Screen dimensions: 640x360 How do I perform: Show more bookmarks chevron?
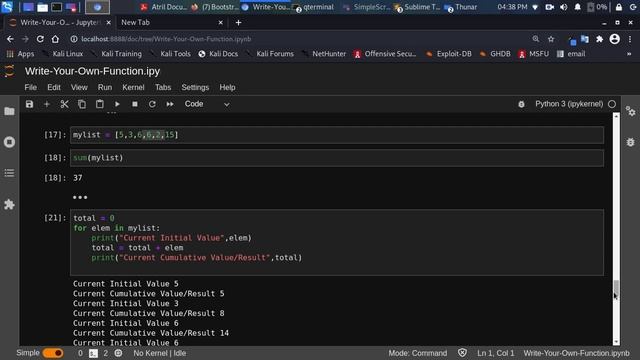pos(629,54)
